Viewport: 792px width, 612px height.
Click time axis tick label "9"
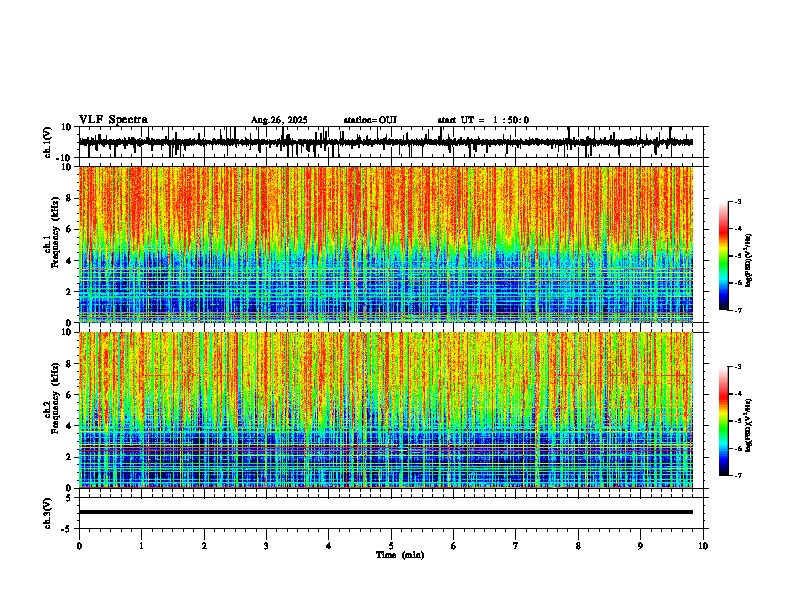pyautogui.click(x=640, y=546)
